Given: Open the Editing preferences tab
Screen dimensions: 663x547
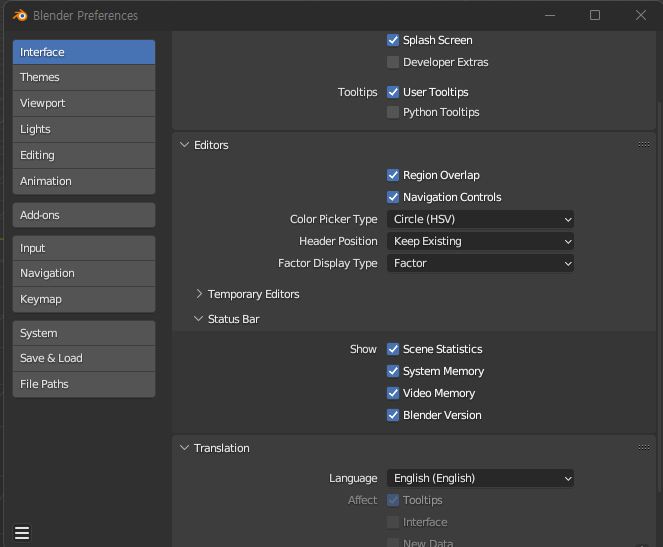Looking at the screenshot, I should point(84,155).
